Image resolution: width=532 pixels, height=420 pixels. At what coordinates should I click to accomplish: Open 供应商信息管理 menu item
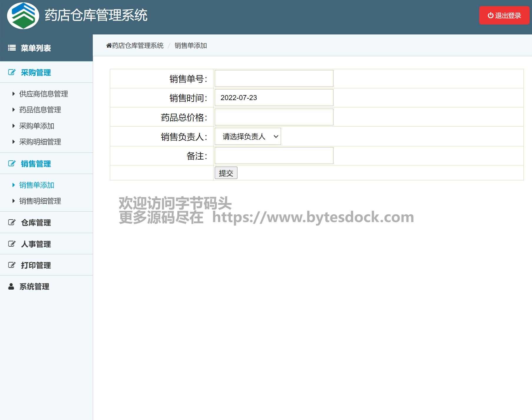[44, 94]
